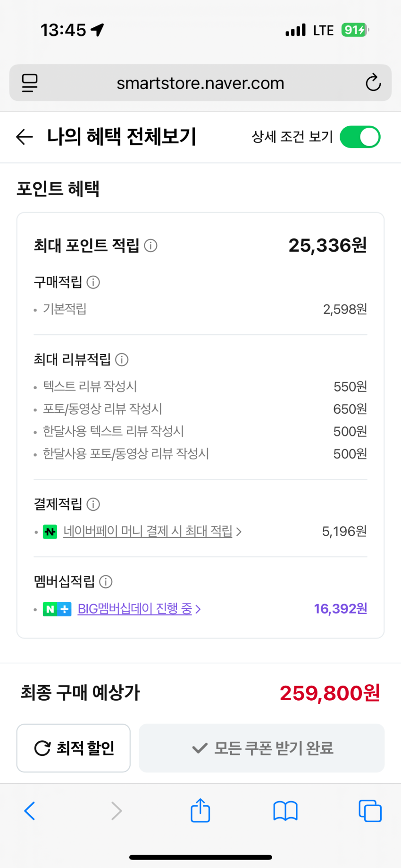
Task: Tap the info icon next to 구매적립
Action: click(x=93, y=282)
